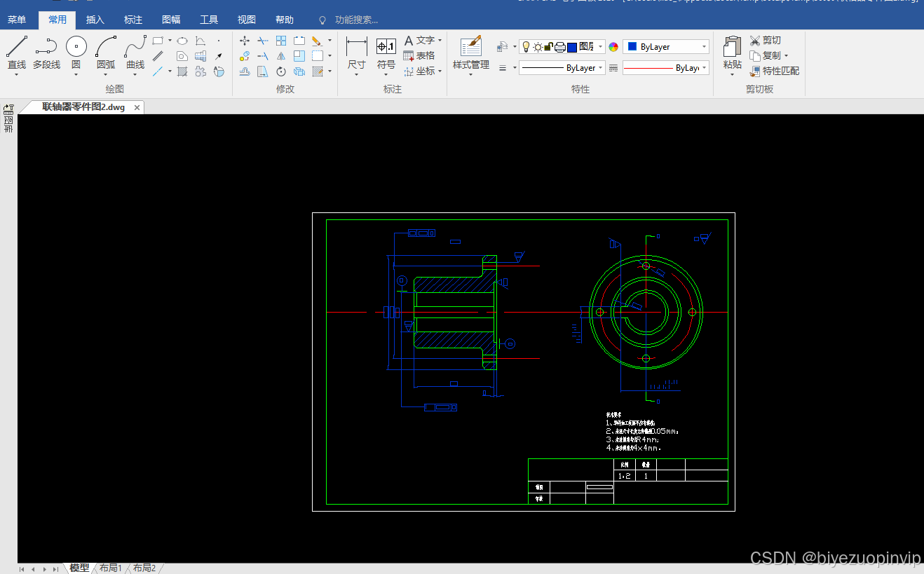Click the layer manager icon
924x574 pixels.
click(x=502, y=46)
